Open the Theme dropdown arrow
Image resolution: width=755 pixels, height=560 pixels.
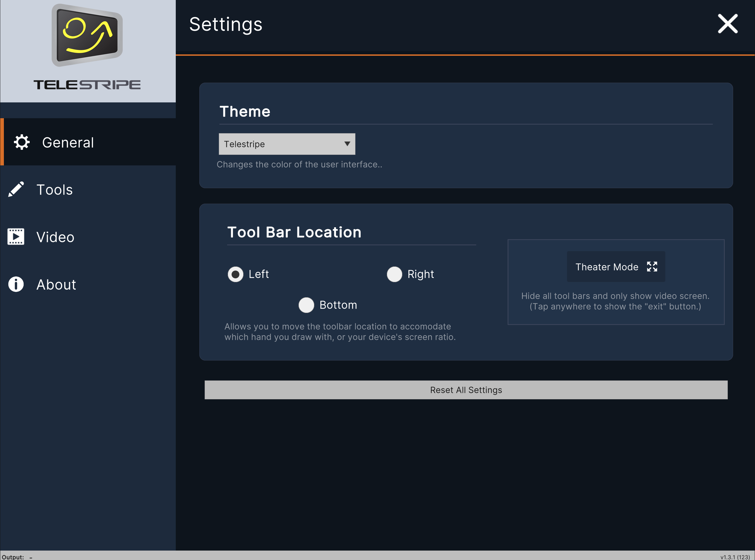(347, 144)
